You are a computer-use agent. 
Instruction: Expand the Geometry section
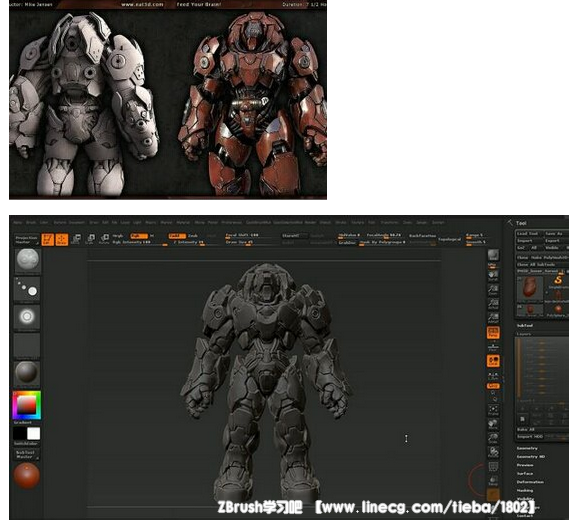pos(527,448)
